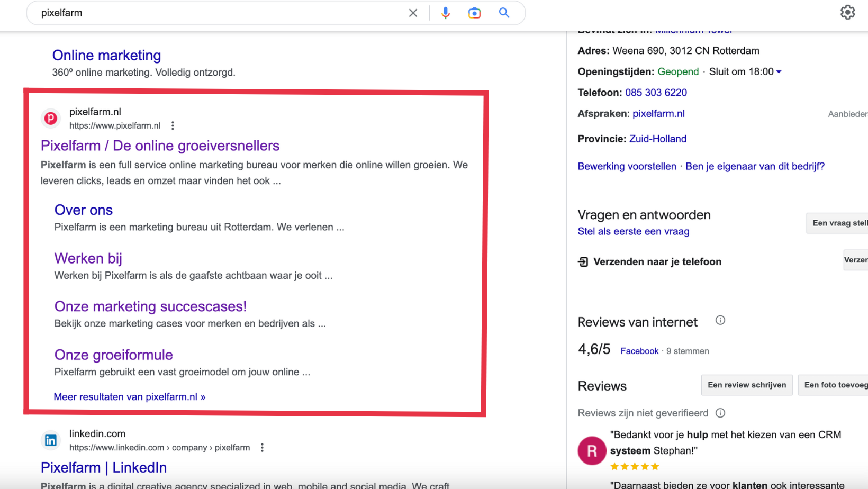868x489 pixels.
Task: Open the Onze groeiformule sitelink
Action: pos(113,355)
